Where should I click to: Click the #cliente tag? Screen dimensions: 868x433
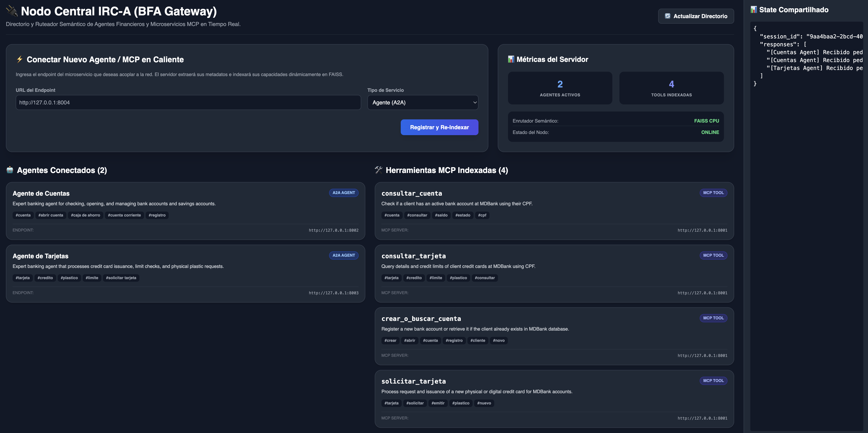pos(478,341)
